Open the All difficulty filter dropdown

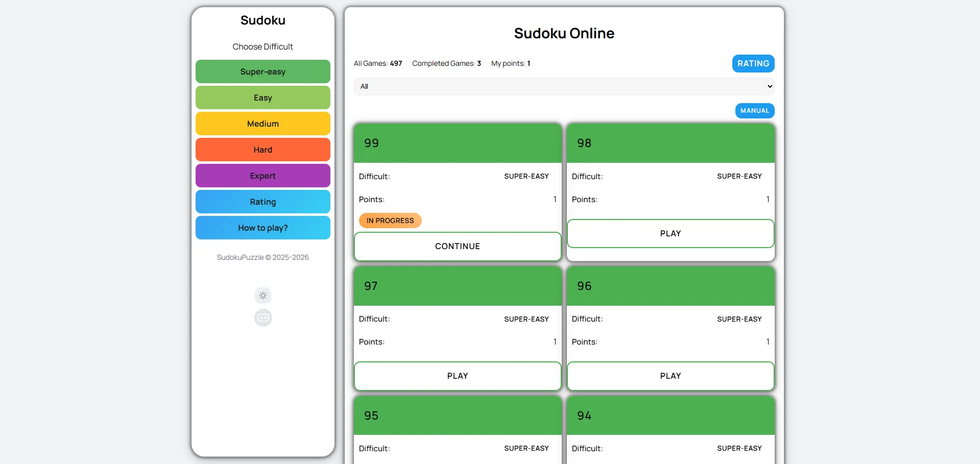564,86
